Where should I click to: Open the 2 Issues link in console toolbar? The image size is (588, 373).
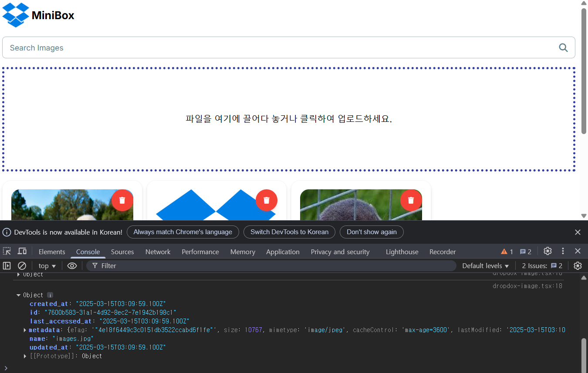pos(542,265)
